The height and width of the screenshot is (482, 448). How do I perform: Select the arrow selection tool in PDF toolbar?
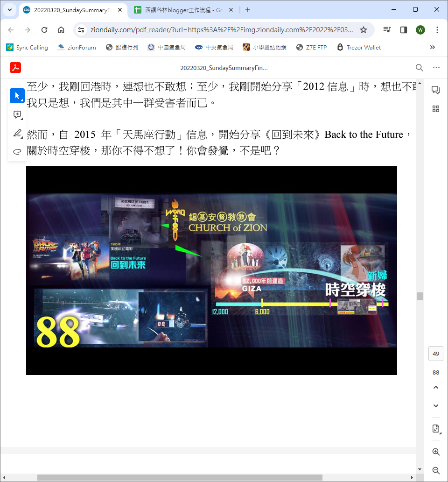[x=17, y=96]
